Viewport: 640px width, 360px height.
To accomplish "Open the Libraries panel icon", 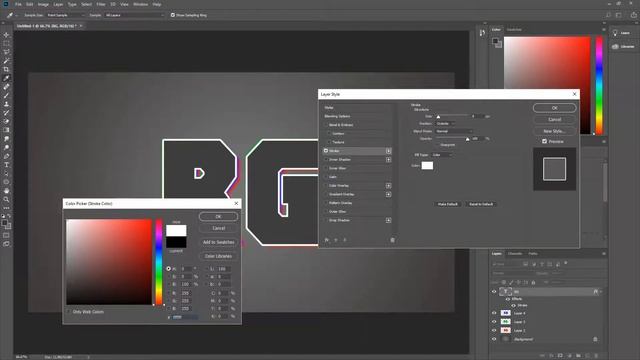I will (615, 47).
